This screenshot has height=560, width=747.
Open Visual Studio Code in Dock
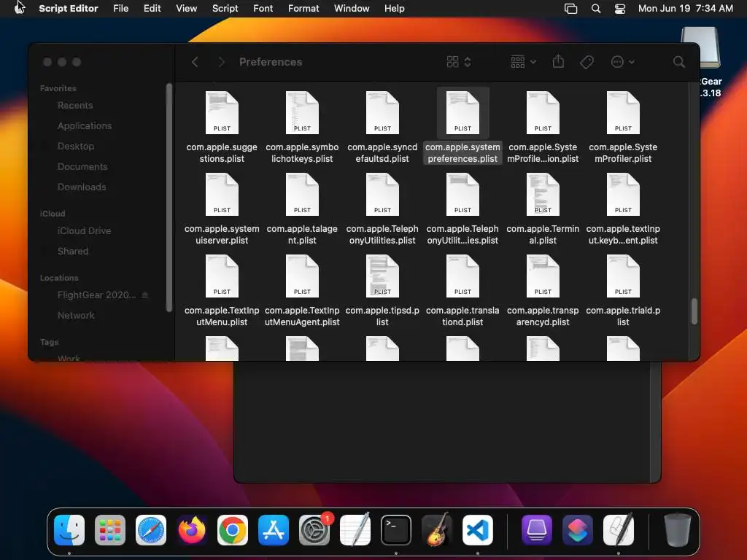pyautogui.click(x=478, y=530)
